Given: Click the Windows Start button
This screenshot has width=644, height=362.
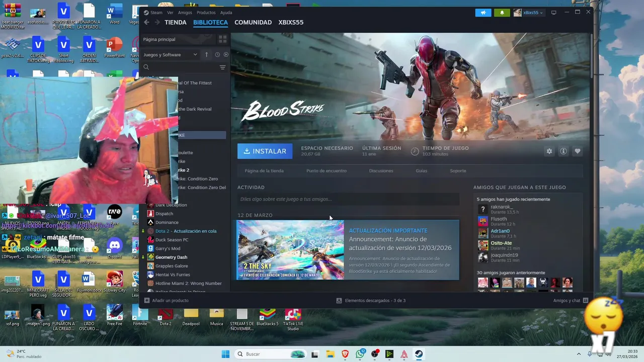Looking at the screenshot, I should pos(225,354).
